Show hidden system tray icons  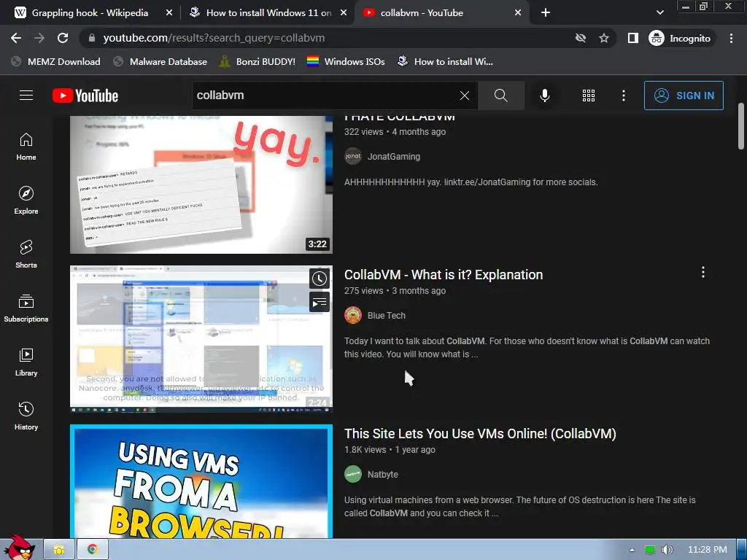tap(632, 550)
